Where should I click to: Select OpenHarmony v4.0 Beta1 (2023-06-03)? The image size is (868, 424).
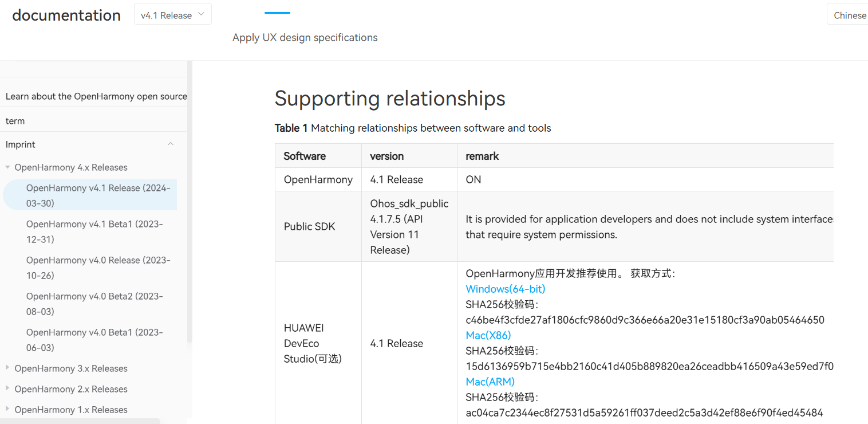(94, 340)
